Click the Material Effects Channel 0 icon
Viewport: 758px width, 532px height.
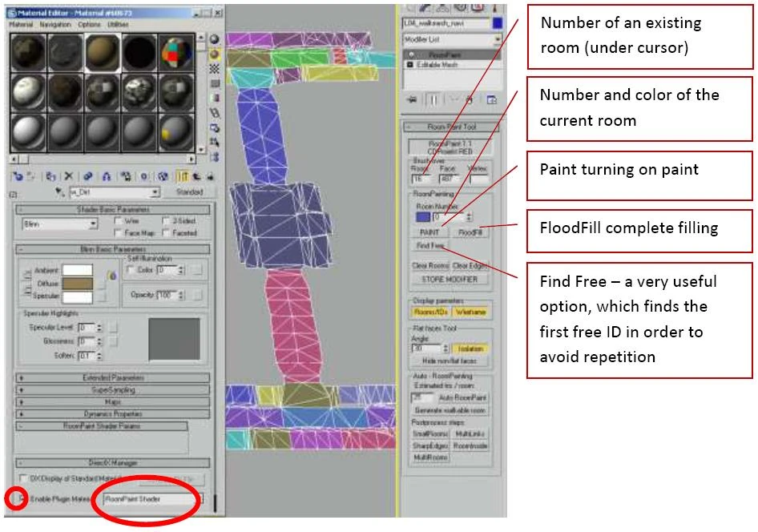(144, 176)
